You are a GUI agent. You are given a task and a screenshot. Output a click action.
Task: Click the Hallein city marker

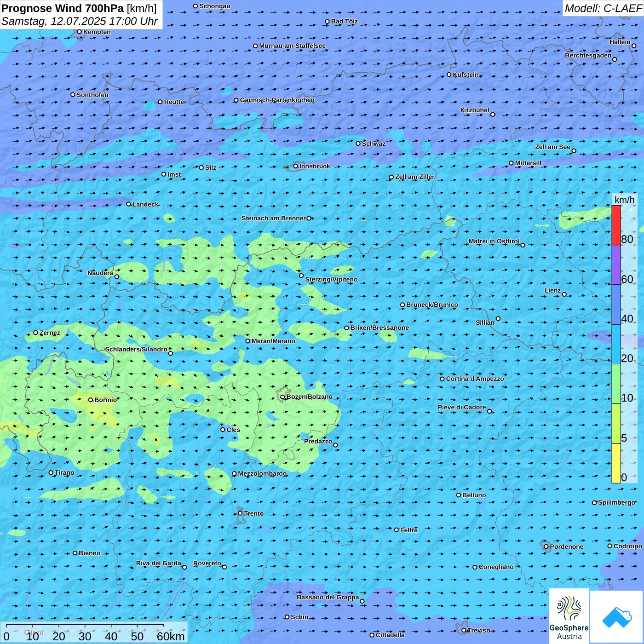tap(634, 46)
